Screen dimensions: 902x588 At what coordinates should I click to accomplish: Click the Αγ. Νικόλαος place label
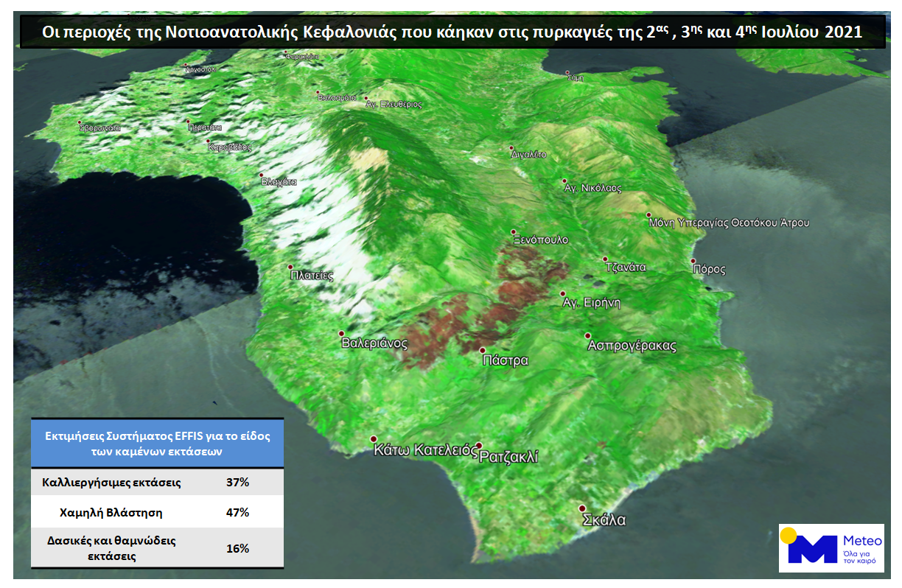[593, 189]
